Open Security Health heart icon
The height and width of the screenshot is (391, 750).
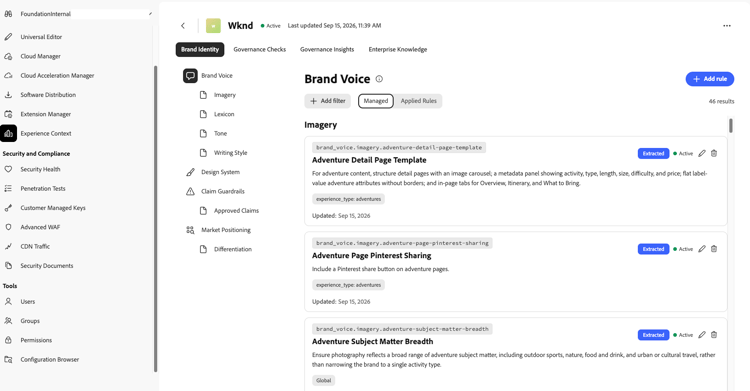[x=8, y=169]
